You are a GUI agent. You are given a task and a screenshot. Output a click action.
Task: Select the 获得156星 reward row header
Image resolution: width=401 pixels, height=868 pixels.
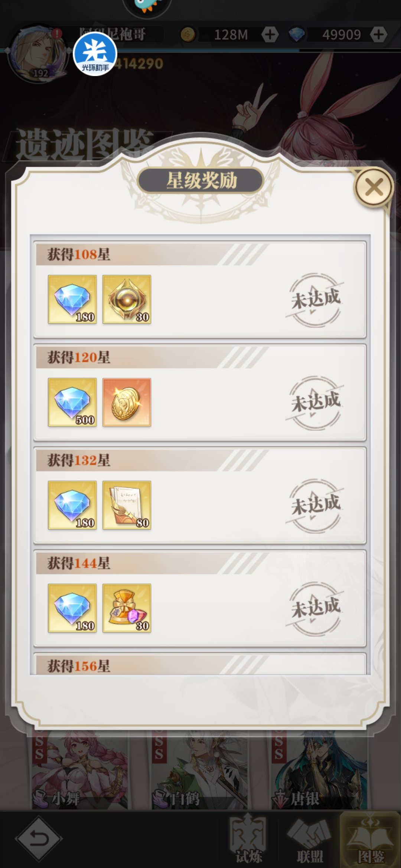pos(200,665)
